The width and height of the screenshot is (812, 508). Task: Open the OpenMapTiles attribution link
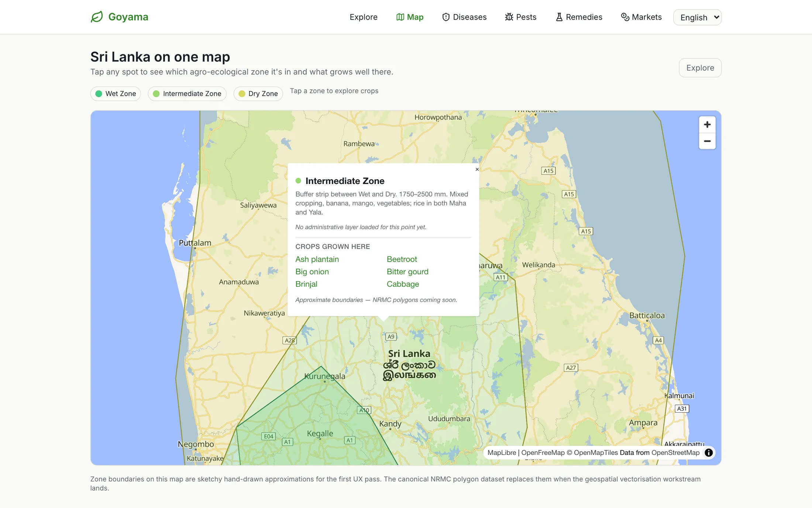(x=592, y=453)
